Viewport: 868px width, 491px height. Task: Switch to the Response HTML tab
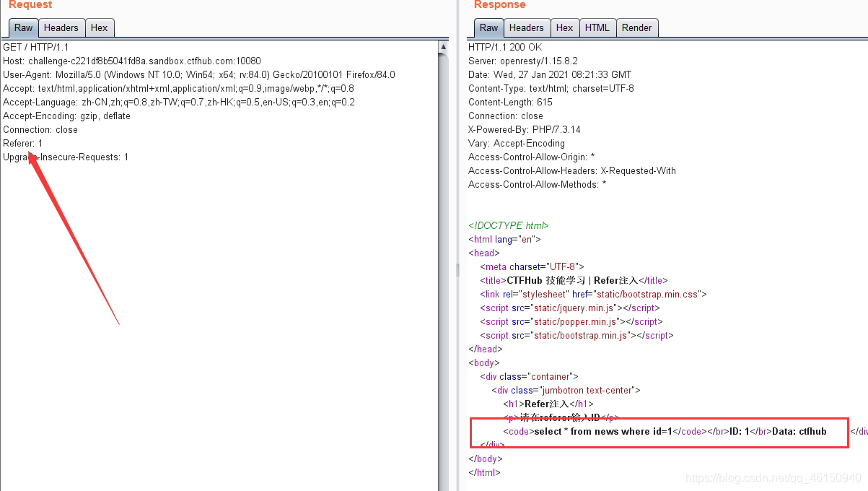[597, 28]
